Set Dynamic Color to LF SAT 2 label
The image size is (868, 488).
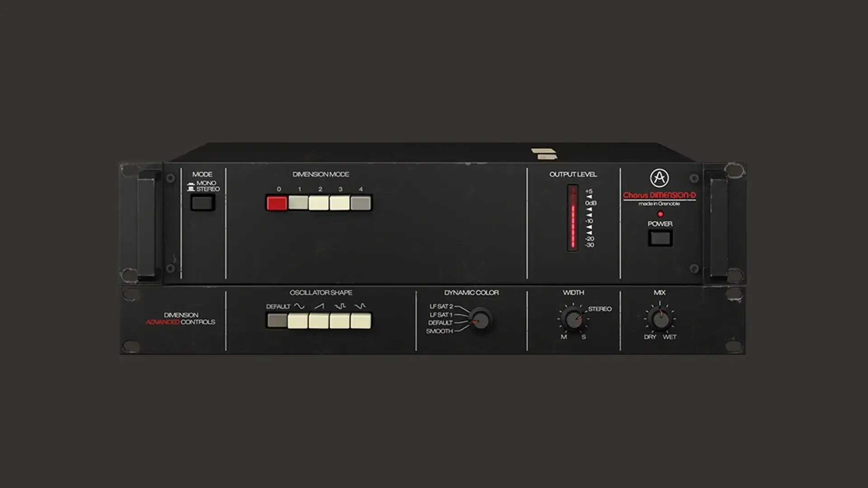(x=441, y=306)
